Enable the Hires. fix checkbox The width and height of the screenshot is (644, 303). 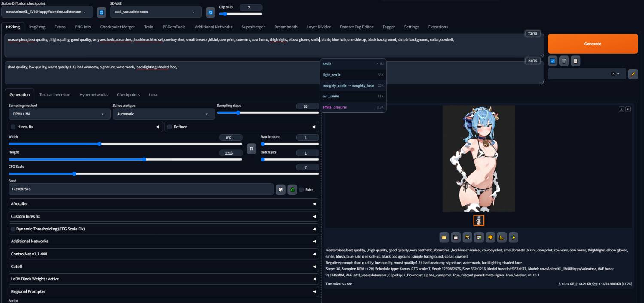13,127
